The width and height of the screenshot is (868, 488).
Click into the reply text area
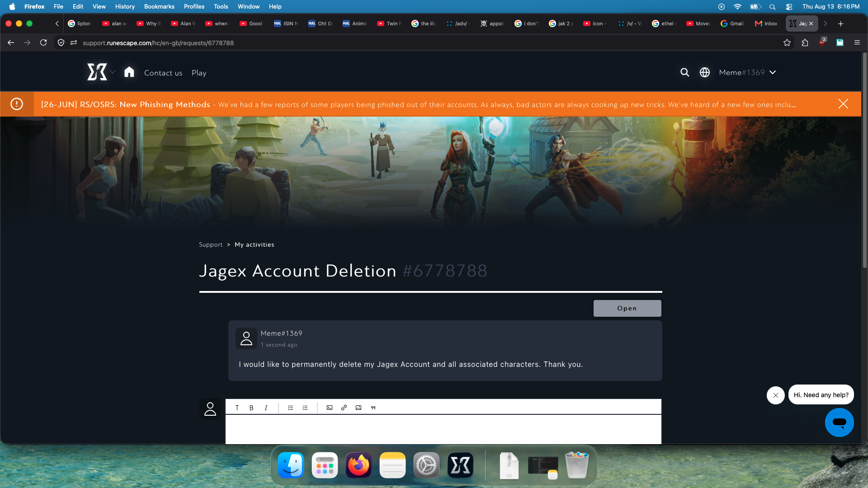443,429
